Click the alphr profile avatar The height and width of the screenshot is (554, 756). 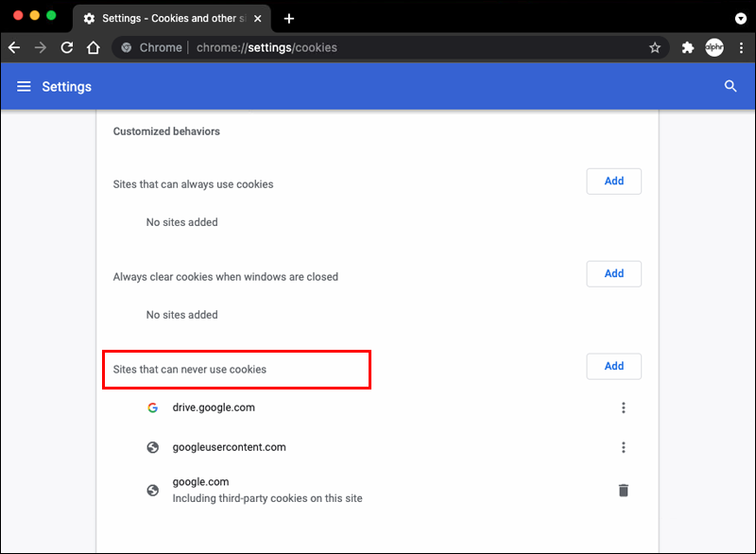(x=714, y=47)
